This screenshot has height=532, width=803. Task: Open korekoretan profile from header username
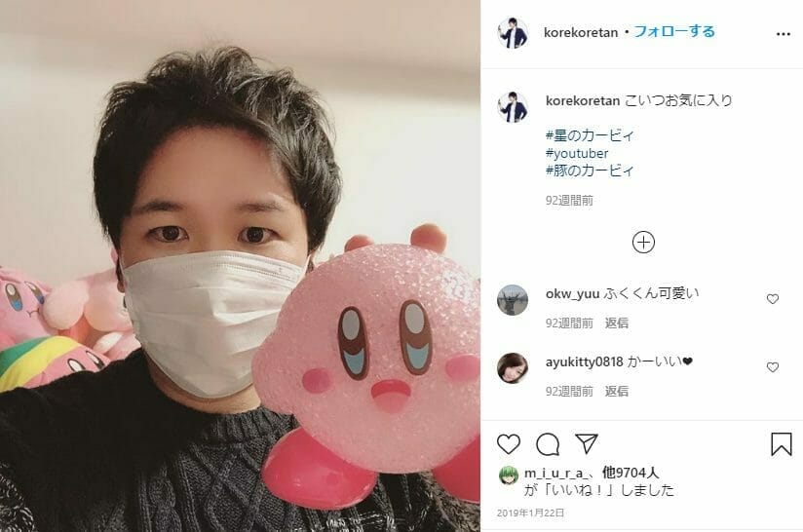(580, 33)
